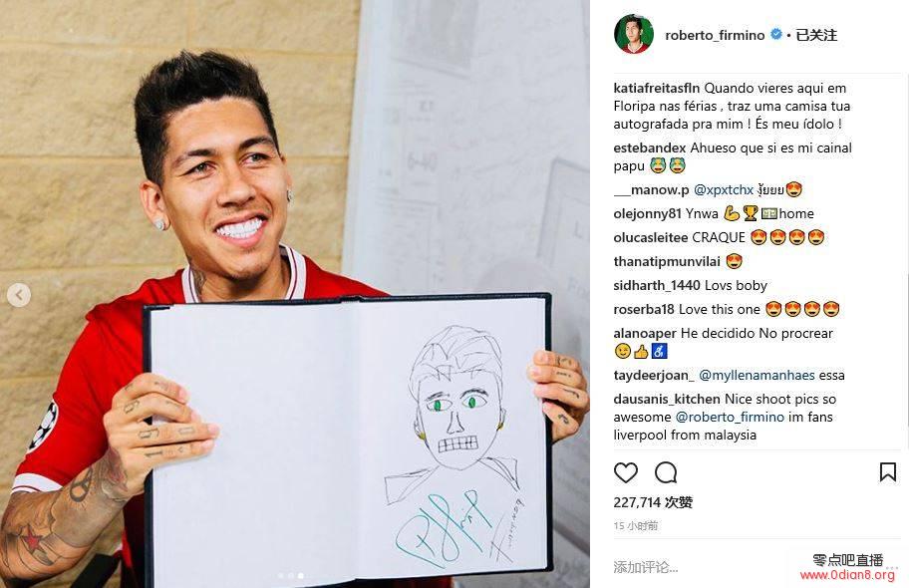
Task: Go to previous photo with left arrow
Action: tap(19, 295)
